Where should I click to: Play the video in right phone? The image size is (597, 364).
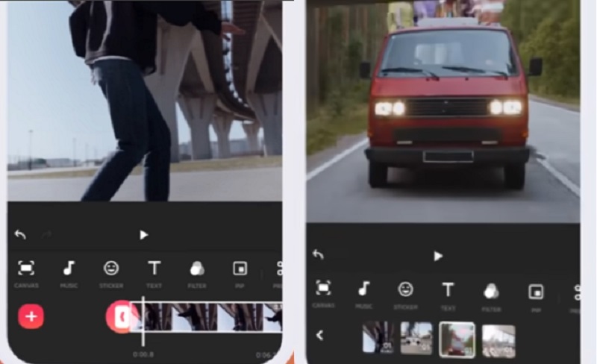[x=438, y=257]
